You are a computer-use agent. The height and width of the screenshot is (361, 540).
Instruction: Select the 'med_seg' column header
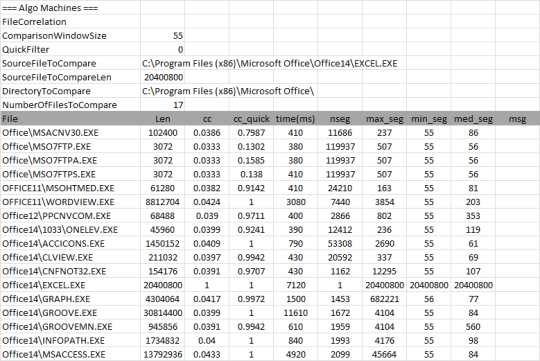click(473, 119)
